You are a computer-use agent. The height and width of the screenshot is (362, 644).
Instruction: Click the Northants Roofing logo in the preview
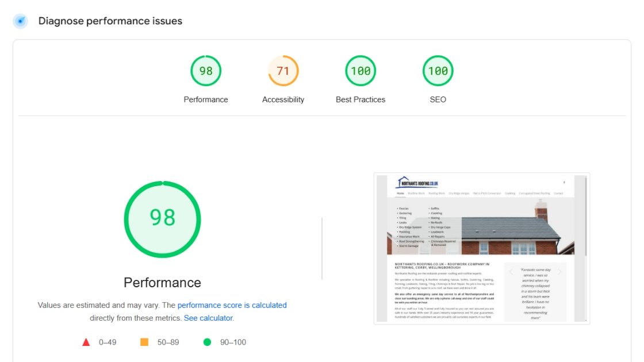click(x=417, y=183)
